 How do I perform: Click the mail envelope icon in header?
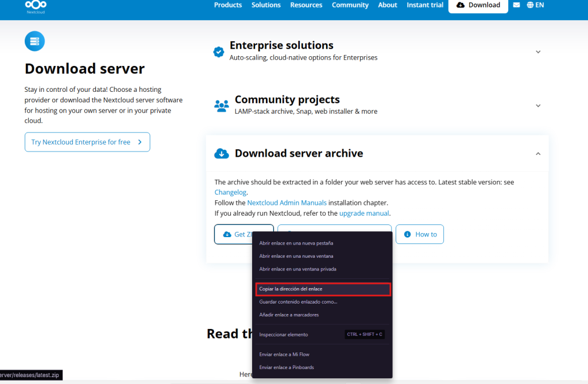pyautogui.click(x=516, y=5)
